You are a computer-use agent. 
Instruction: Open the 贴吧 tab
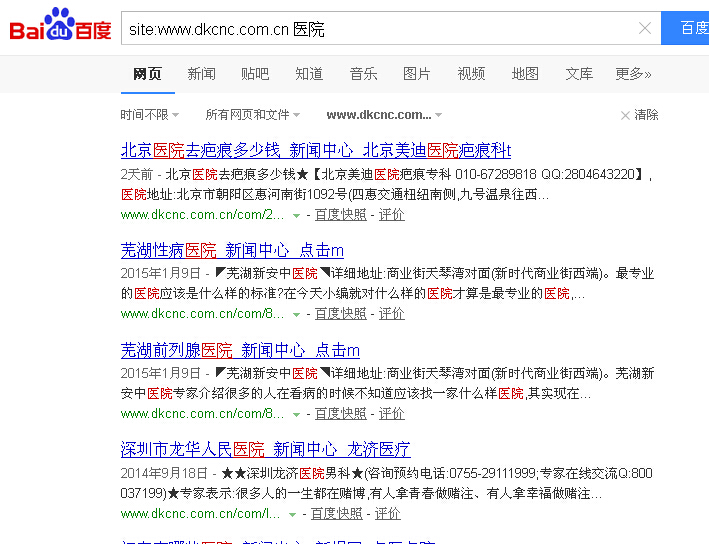[255, 73]
